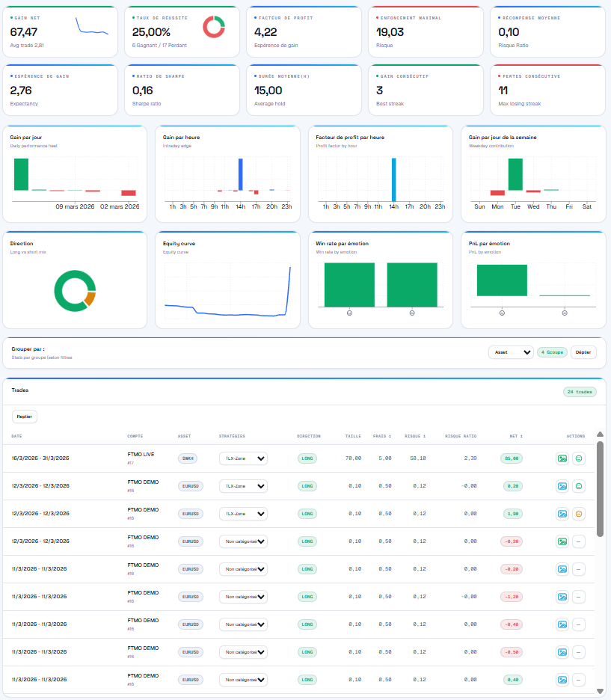Set emotion on 12/3/2026 -0,20 trade row
The image size is (611, 700).
pyautogui.click(x=579, y=541)
